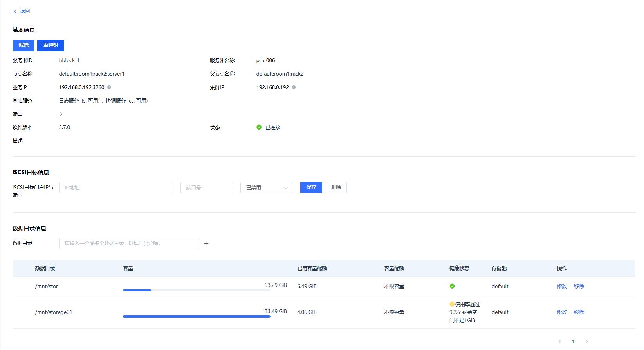Viewport: 644px width, 350px height.
Task: Click the 33.49 GiB capacity value
Action: coord(276,311)
